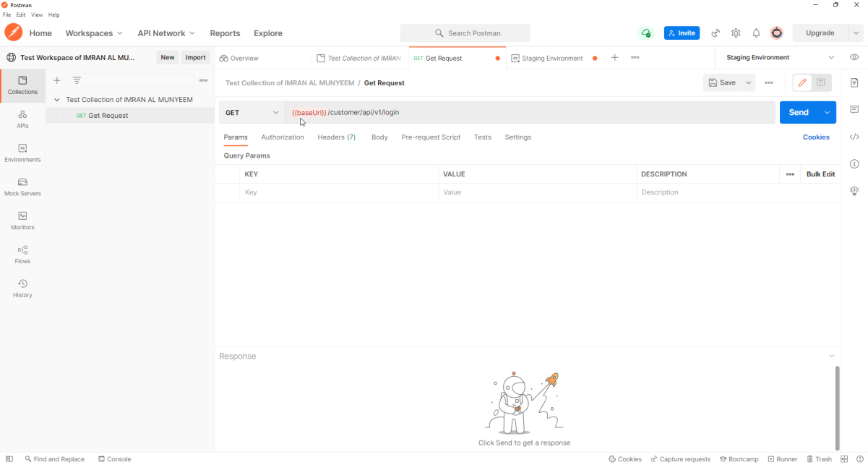Viewport: 868px width, 465px height.
Task: Open tab bar more options ellipsis
Action: click(635, 58)
